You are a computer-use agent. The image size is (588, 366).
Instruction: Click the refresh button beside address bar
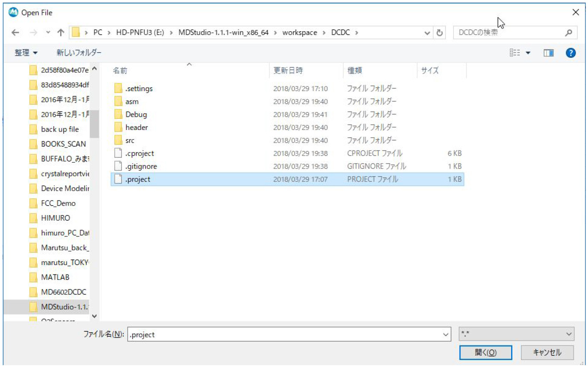coord(439,32)
